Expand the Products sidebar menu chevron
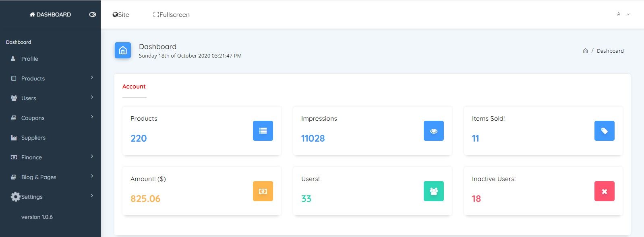 click(92, 77)
